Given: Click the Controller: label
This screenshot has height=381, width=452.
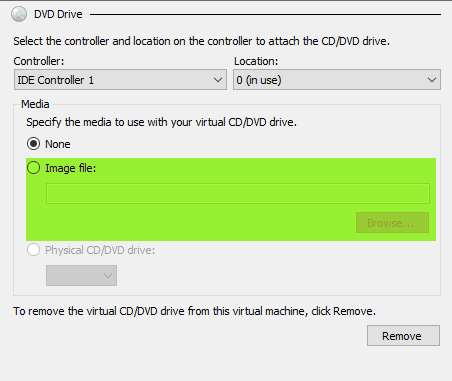Looking at the screenshot, I should pyautogui.click(x=39, y=61).
